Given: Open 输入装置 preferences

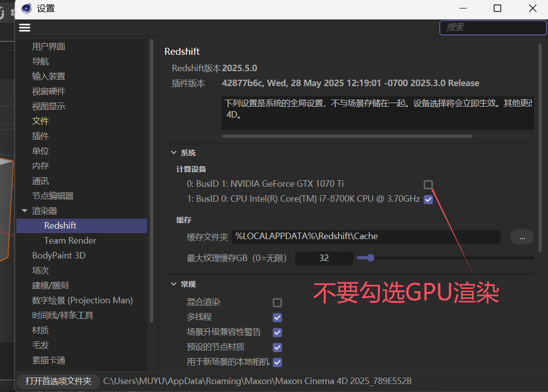Looking at the screenshot, I should pyautogui.click(x=49, y=76).
